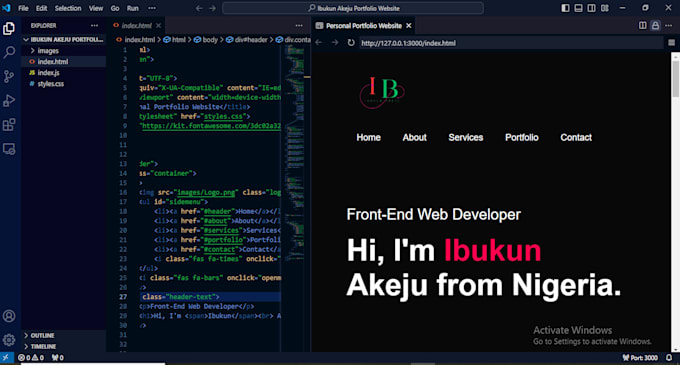The height and width of the screenshot is (365, 680).
Task: Open the Explorer view in activity bar
Action: (9, 29)
